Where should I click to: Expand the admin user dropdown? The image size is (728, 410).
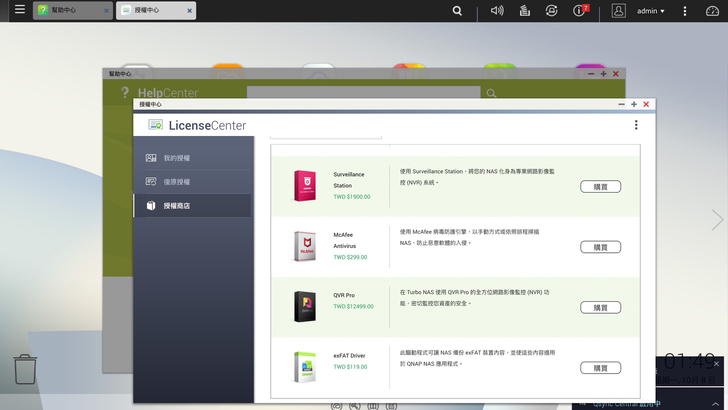pyautogui.click(x=650, y=11)
